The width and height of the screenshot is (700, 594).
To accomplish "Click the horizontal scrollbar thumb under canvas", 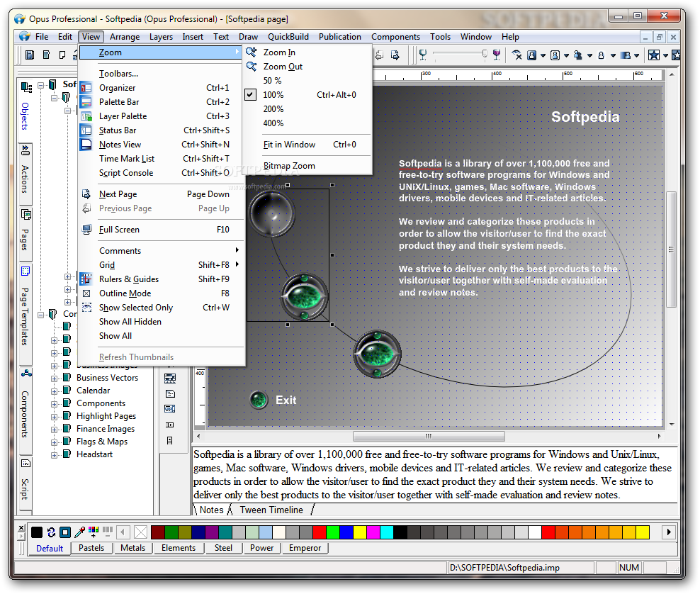I will point(429,436).
